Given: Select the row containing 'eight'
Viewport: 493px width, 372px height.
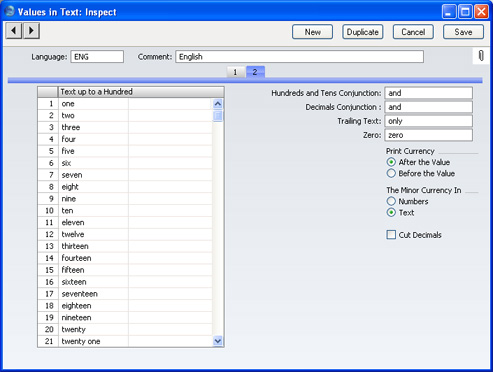Looking at the screenshot, I should pyautogui.click(x=125, y=187).
